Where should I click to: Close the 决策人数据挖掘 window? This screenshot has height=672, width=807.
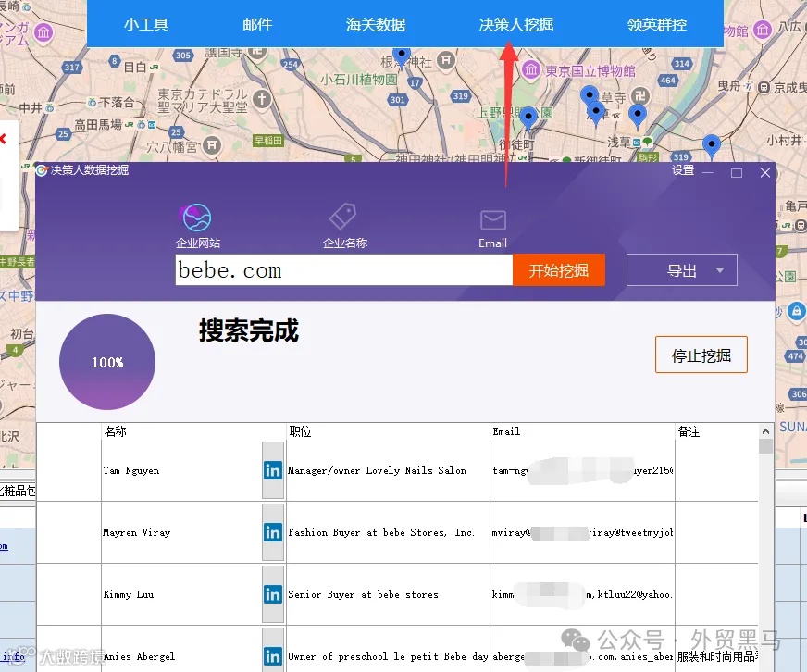[x=765, y=172]
